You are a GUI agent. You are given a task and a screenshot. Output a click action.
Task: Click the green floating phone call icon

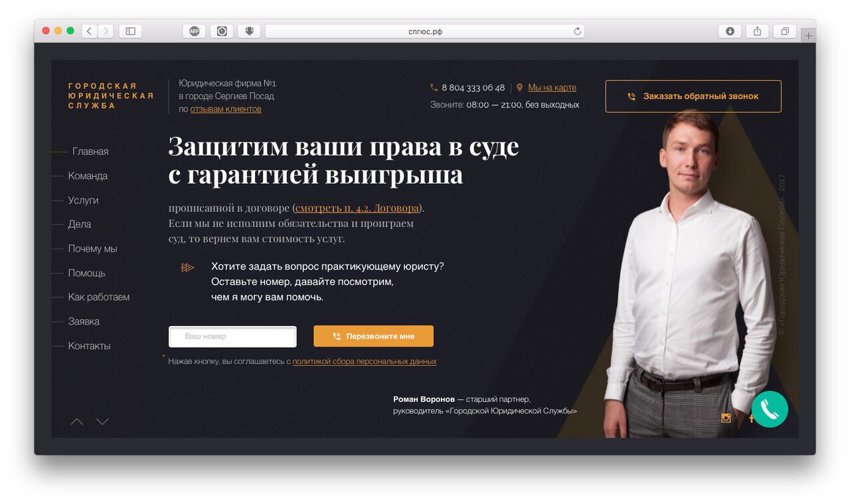click(x=770, y=409)
